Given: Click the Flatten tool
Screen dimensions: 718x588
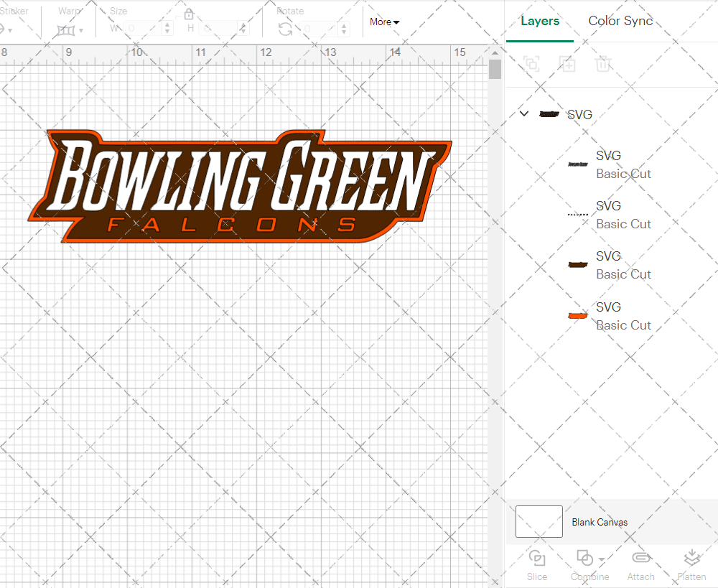Looking at the screenshot, I should click(691, 565).
